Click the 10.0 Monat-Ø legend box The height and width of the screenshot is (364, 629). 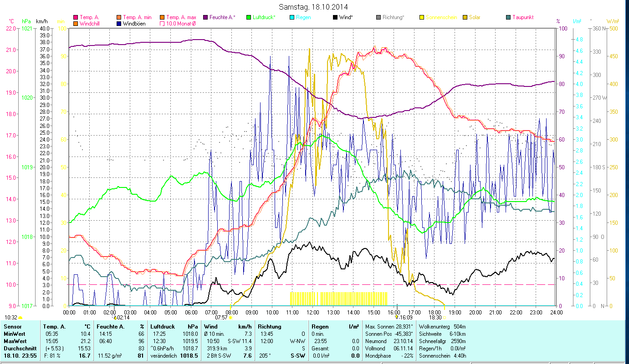(162, 23)
